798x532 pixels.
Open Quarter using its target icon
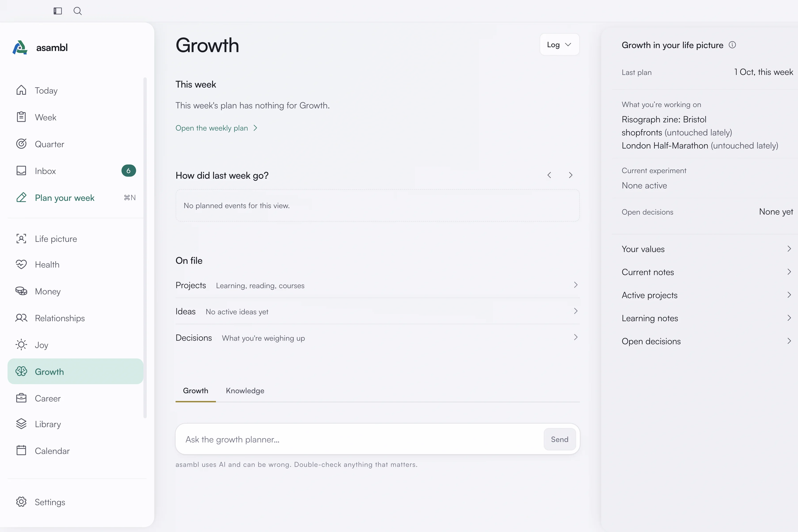click(x=21, y=144)
